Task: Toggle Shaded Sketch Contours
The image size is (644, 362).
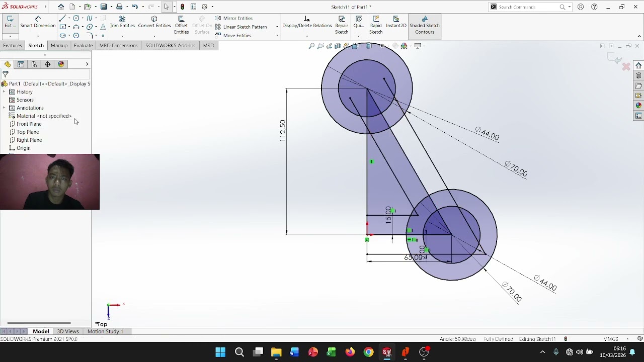Action: click(425, 25)
